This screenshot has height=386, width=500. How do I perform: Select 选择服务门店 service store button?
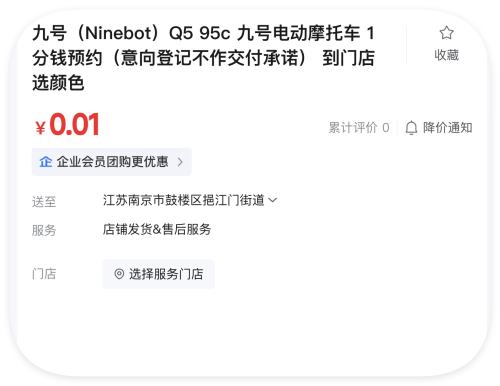[x=158, y=274]
